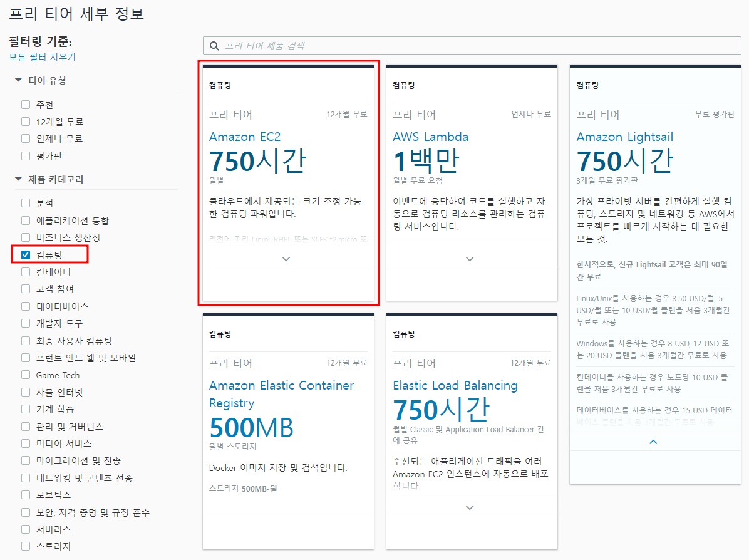Focus the 프리 티어 제품 검색 search field

click(472, 46)
